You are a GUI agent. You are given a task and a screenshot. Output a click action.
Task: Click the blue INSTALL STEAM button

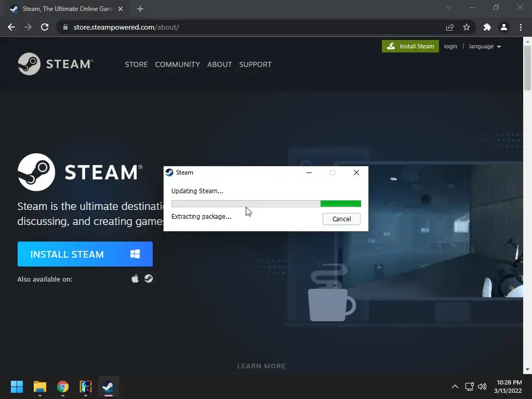85,254
